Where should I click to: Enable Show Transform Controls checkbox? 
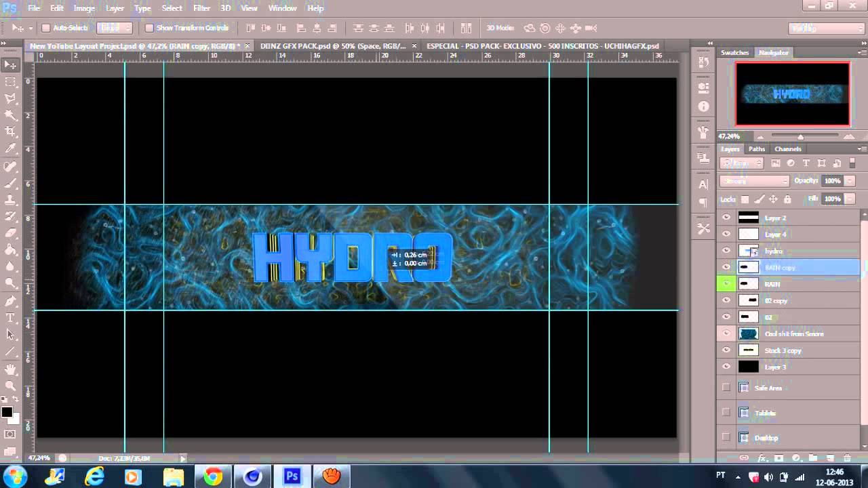[x=149, y=28]
